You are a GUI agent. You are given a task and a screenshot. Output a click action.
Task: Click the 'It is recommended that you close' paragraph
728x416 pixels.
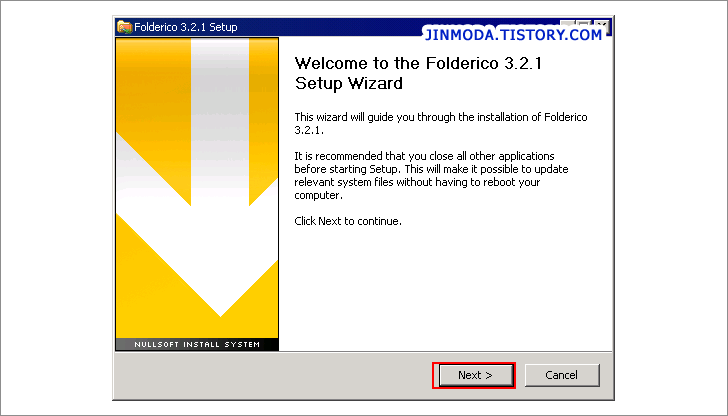431,176
